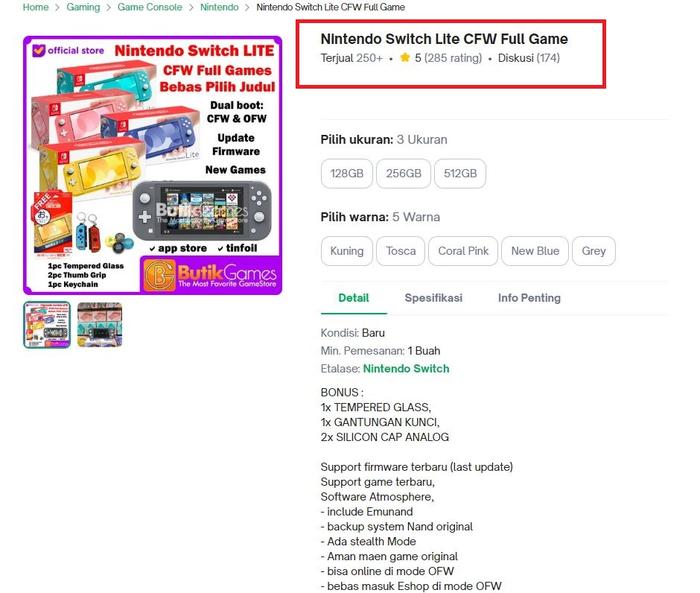700x593 pixels.
Task: Pick the New Blue color variant
Action: click(x=535, y=251)
